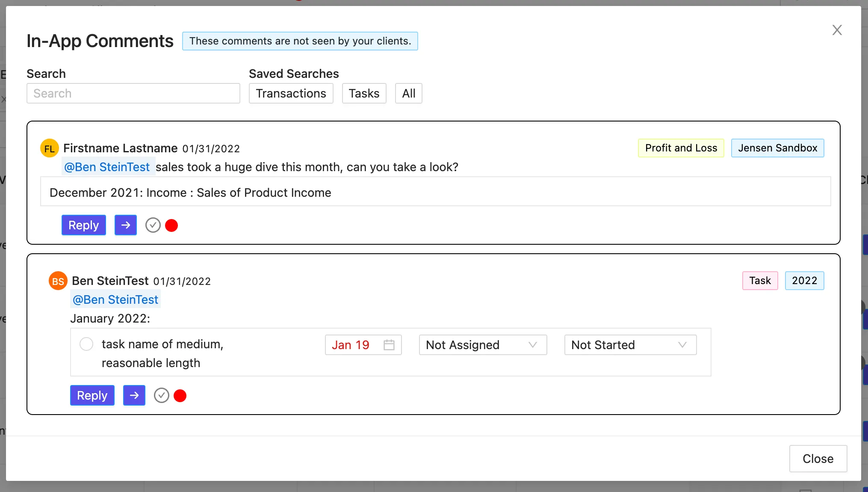868x492 pixels.
Task: Mark Ben SteinTest's task comment resolved via checkmark icon
Action: (162, 395)
